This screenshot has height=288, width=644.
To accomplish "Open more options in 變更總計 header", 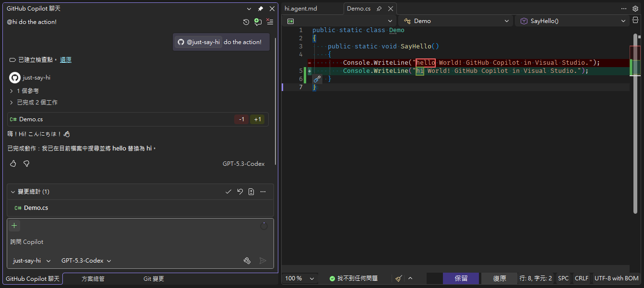I will 263,192.
